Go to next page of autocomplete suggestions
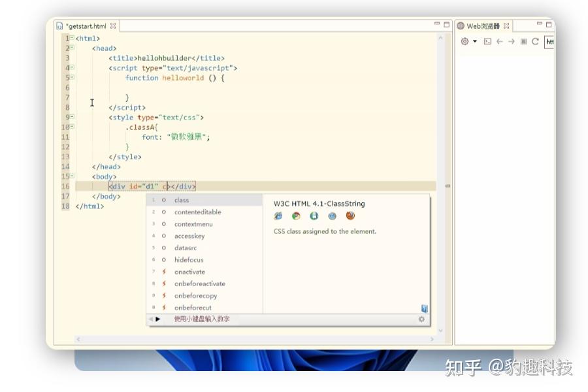 158,319
